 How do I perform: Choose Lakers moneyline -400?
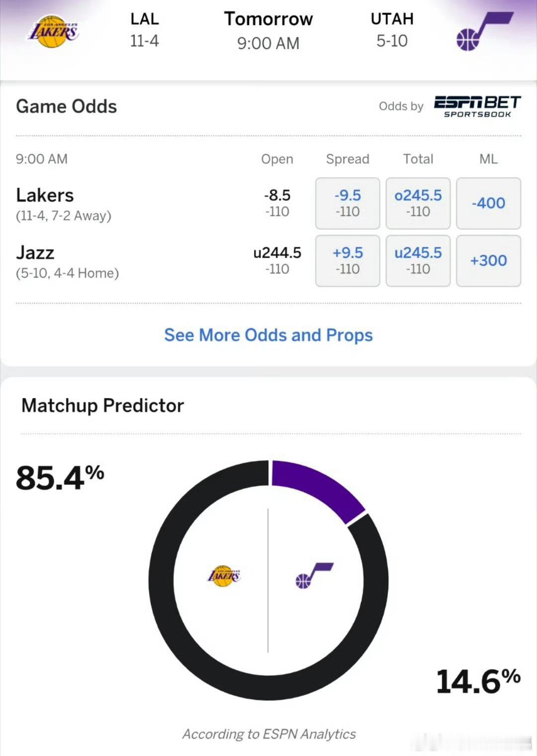tap(488, 203)
